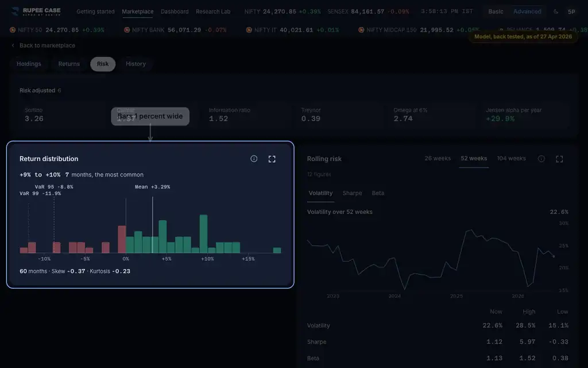Switch to Advanced mode
Viewport: 588px width, 368px height.
coord(527,11)
